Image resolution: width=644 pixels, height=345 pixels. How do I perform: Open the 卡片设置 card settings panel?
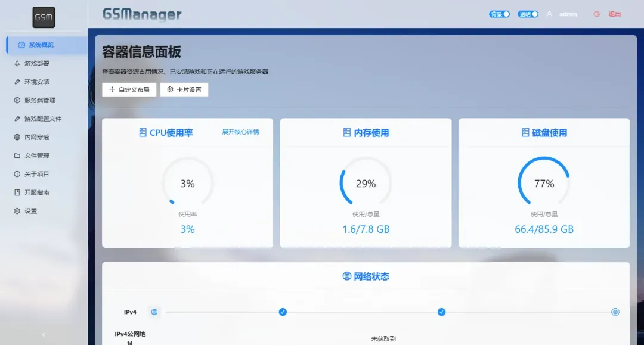[185, 89]
